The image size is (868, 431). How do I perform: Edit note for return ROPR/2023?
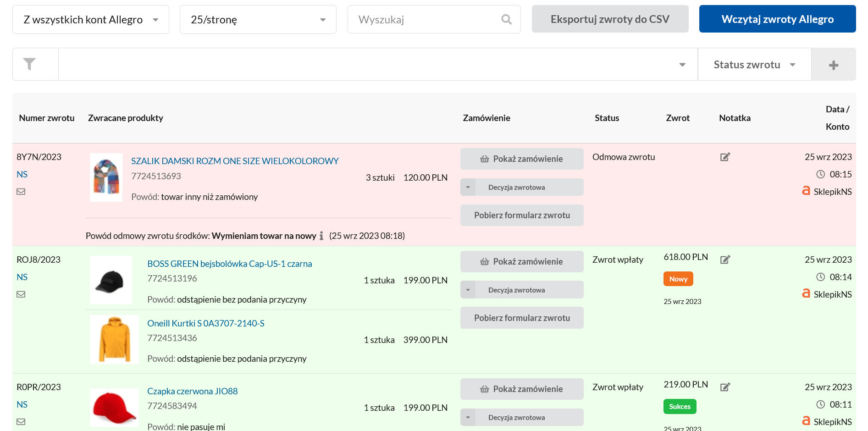(x=724, y=387)
